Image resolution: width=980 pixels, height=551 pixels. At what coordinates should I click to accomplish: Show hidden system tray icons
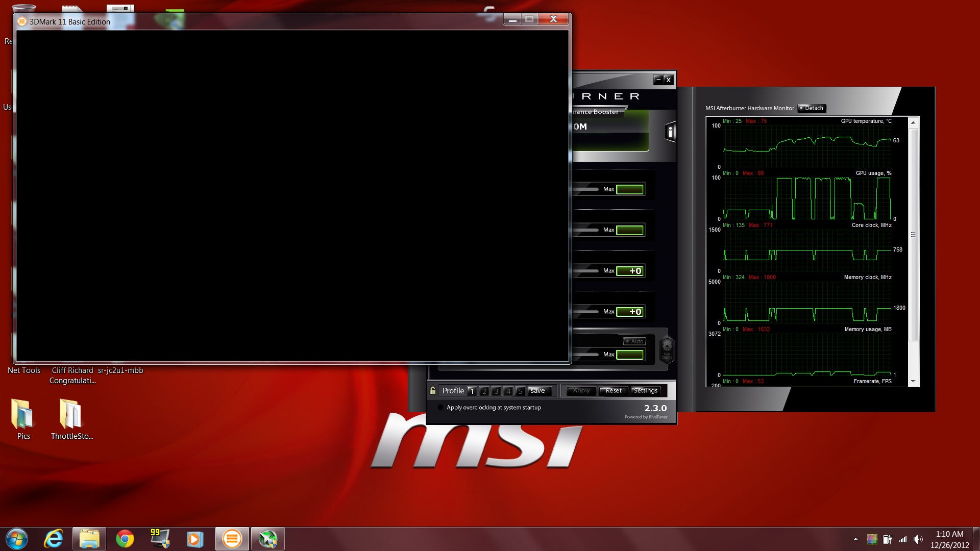855,539
